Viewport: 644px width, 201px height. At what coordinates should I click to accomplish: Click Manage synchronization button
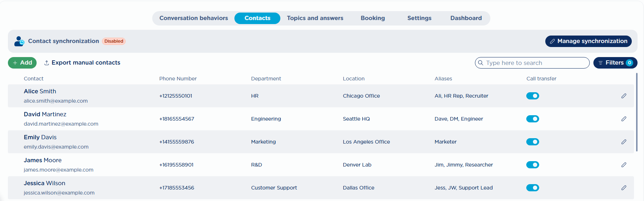(x=588, y=41)
